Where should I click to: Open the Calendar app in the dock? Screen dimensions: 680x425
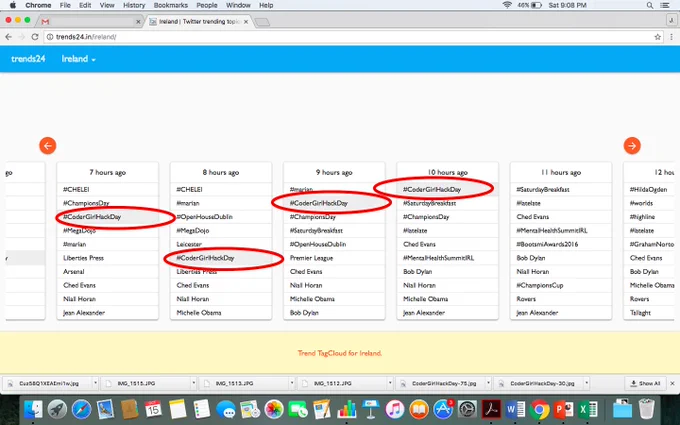[153, 409]
